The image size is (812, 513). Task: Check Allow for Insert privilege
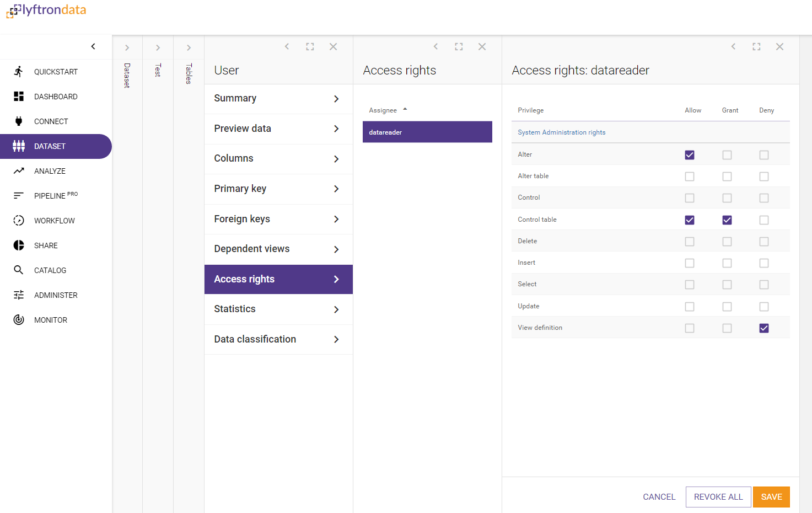pos(690,263)
